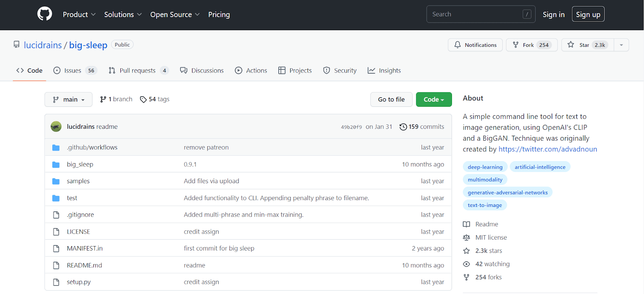Open the tags icon link
644x294 pixels.
click(143, 99)
